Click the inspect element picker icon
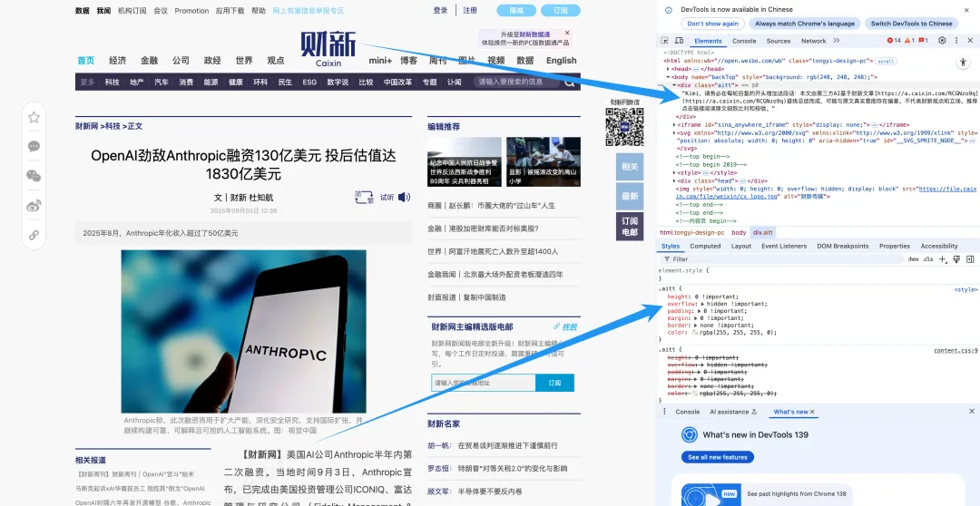 coord(665,41)
